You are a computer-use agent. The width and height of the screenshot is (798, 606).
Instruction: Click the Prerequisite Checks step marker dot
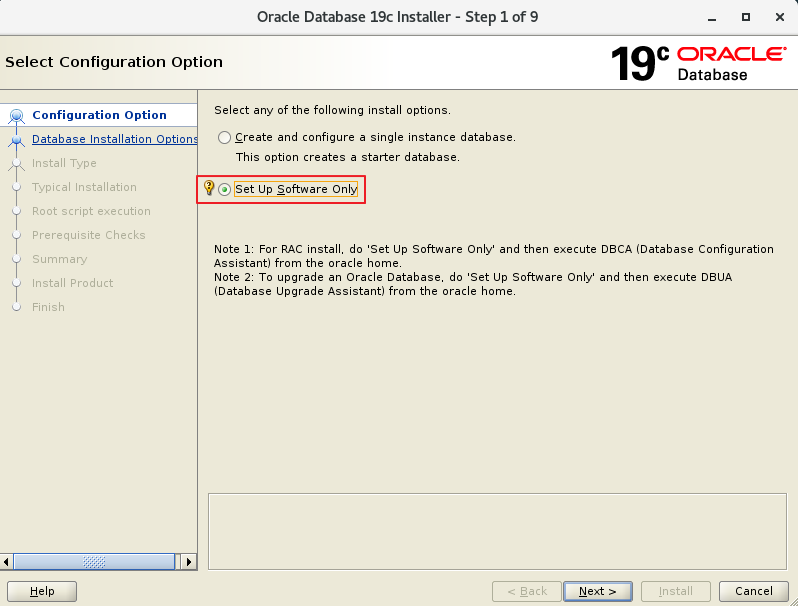(16, 235)
